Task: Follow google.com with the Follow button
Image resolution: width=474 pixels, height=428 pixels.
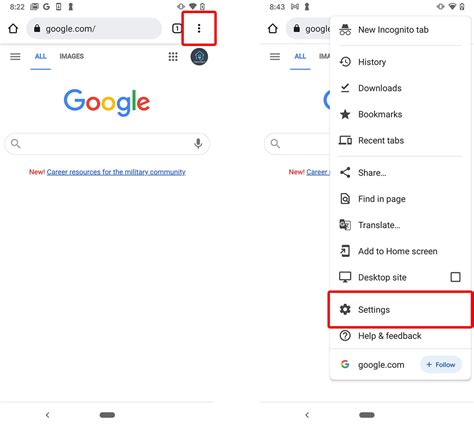Action: tap(441, 365)
